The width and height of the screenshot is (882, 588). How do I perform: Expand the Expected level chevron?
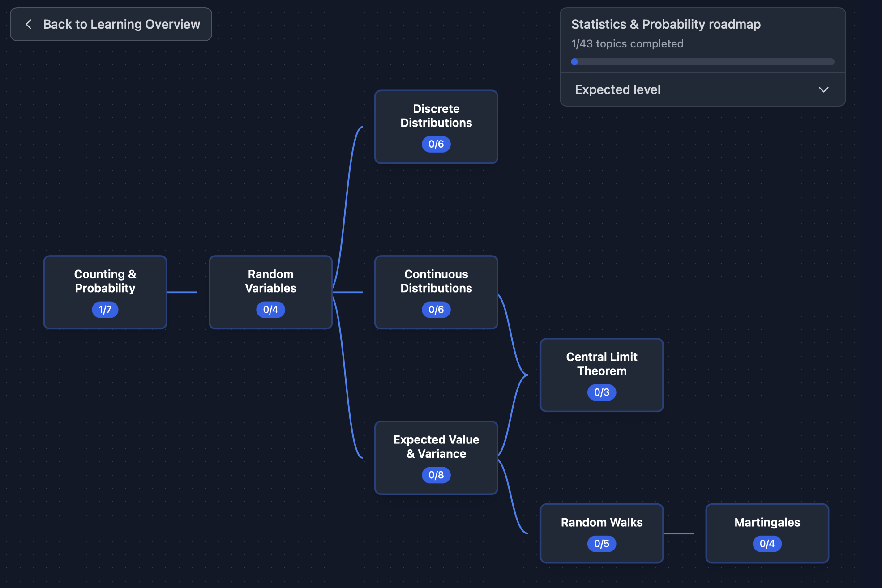(x=823, y=90)
